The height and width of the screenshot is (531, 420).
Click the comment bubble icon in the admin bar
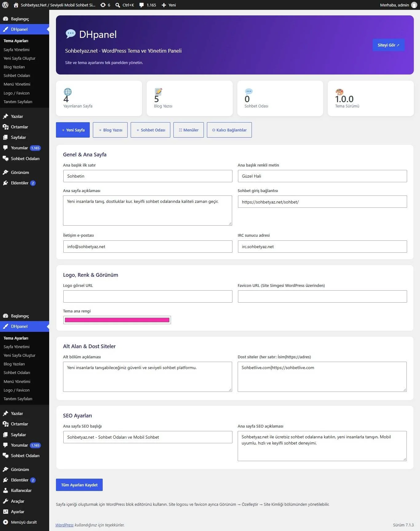[141, 5]
